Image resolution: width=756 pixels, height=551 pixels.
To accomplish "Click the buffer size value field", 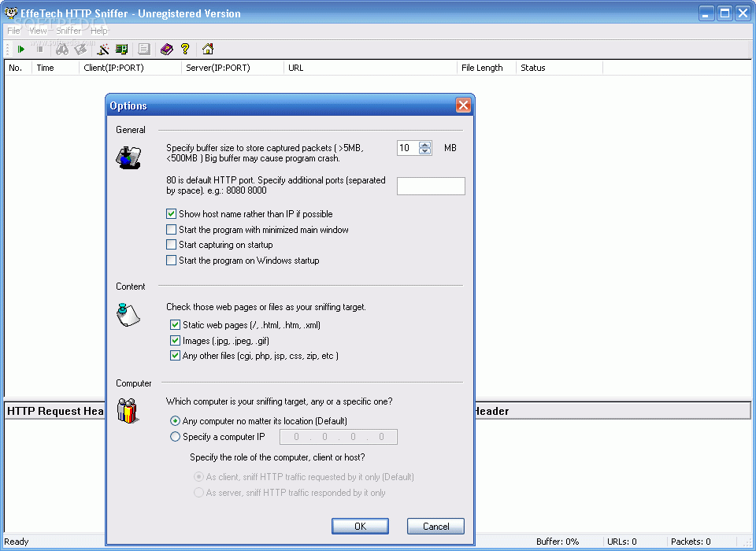I will (408, 148).
